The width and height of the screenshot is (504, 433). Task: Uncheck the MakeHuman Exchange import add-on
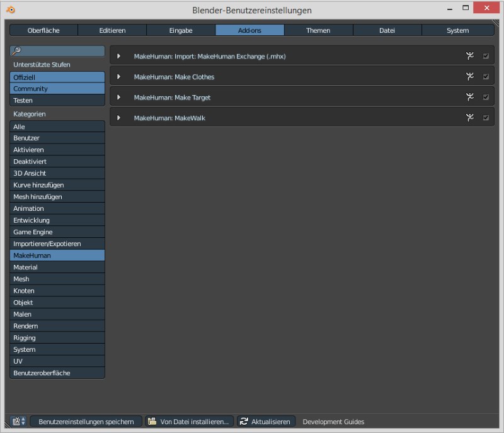click(486, 56)
